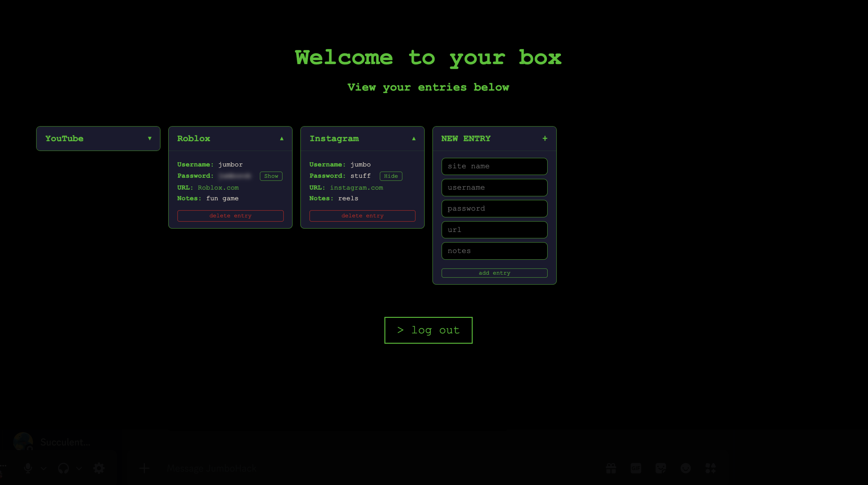Image resolution: width=868 pixels, height=485 pixels.
Task: Collapse the Roblox entry
Action: (281, 139)
